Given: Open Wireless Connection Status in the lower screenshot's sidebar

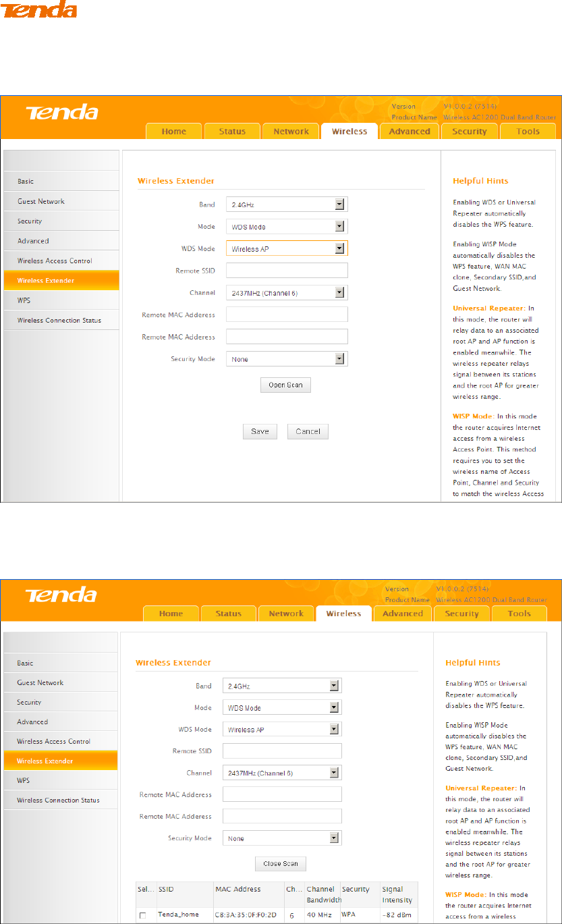Looking at the screenshot, I should [61, 800].
